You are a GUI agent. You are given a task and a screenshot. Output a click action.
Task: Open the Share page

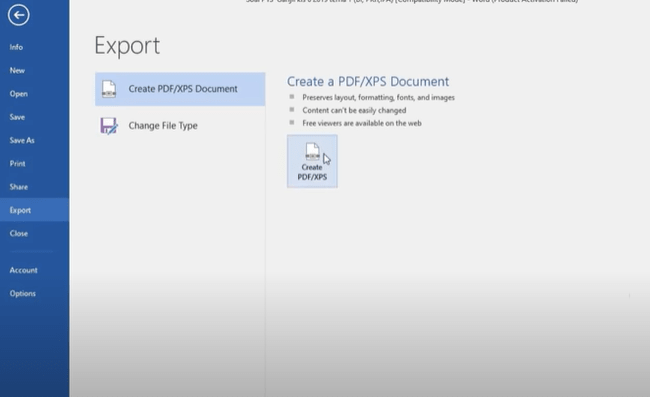[x=19, y=186]
